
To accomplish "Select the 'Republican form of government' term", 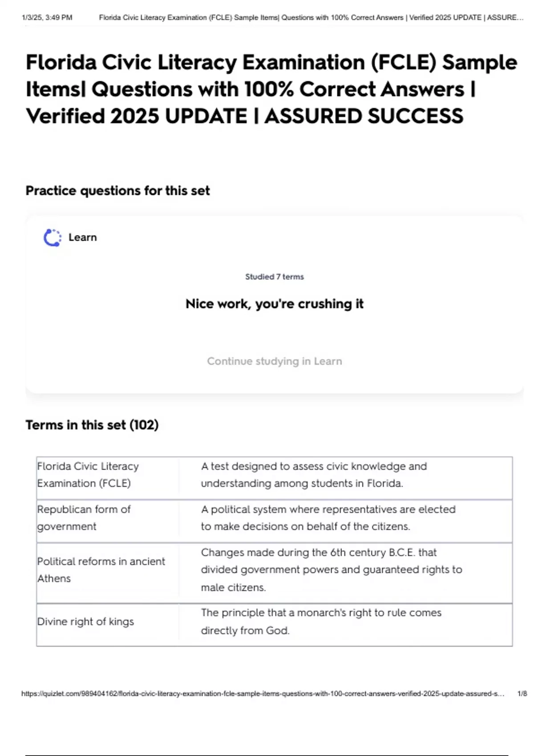I will [84, 518].
